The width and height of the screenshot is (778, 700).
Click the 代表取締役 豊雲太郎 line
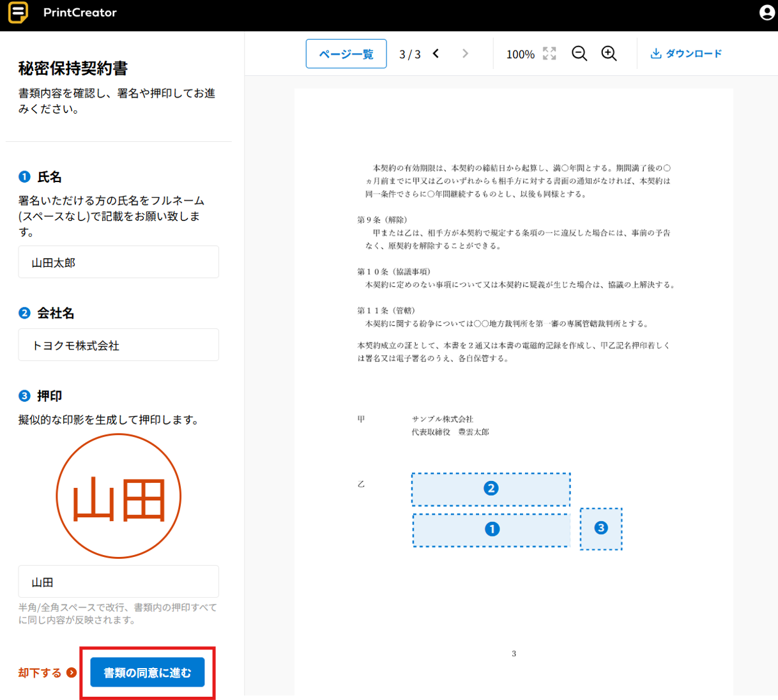coord(450,432)
